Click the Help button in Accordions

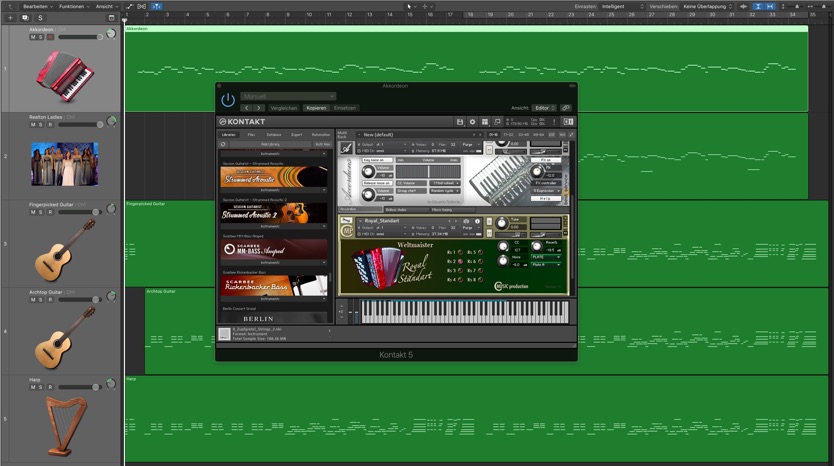[545, 198]
